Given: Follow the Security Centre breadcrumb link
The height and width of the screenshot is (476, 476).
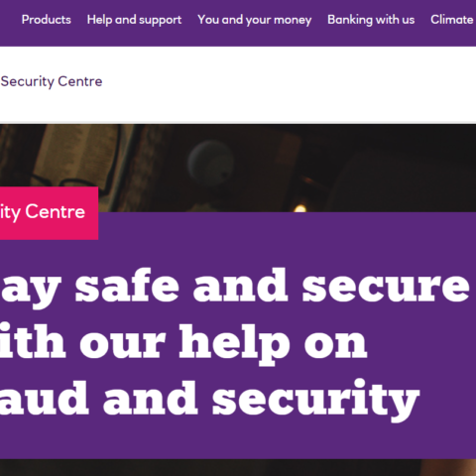Looking at the screenshot, I should (52, 81).
